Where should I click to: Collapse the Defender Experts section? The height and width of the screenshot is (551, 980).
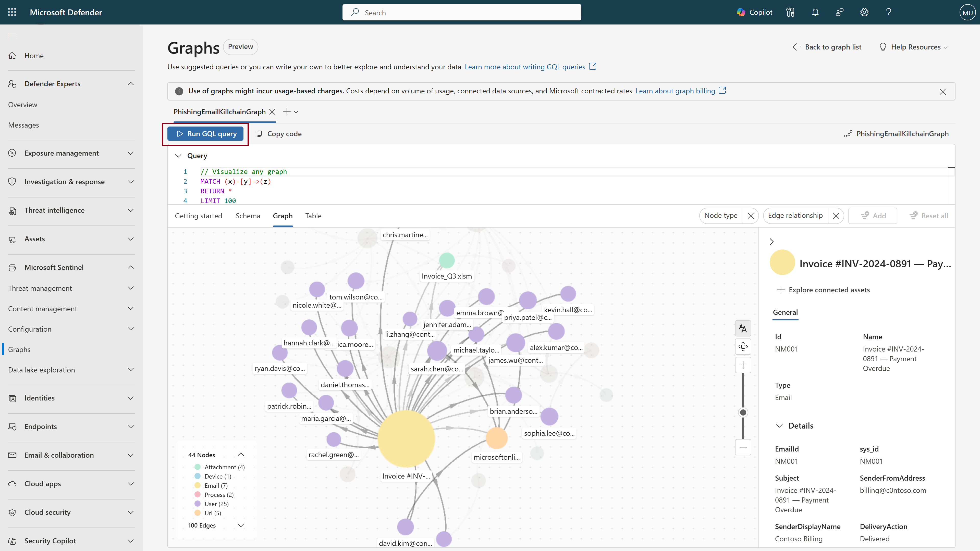coord(130,84)
